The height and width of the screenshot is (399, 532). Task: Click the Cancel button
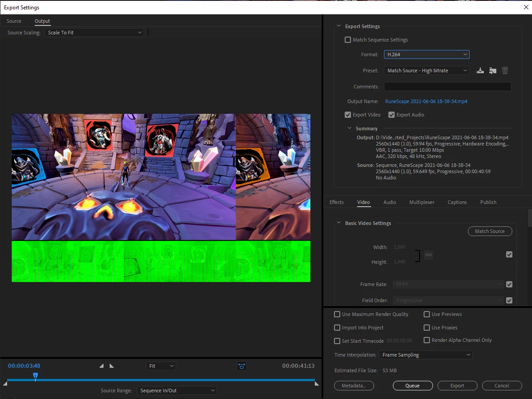pyautogui.click(x=502, y=386)
